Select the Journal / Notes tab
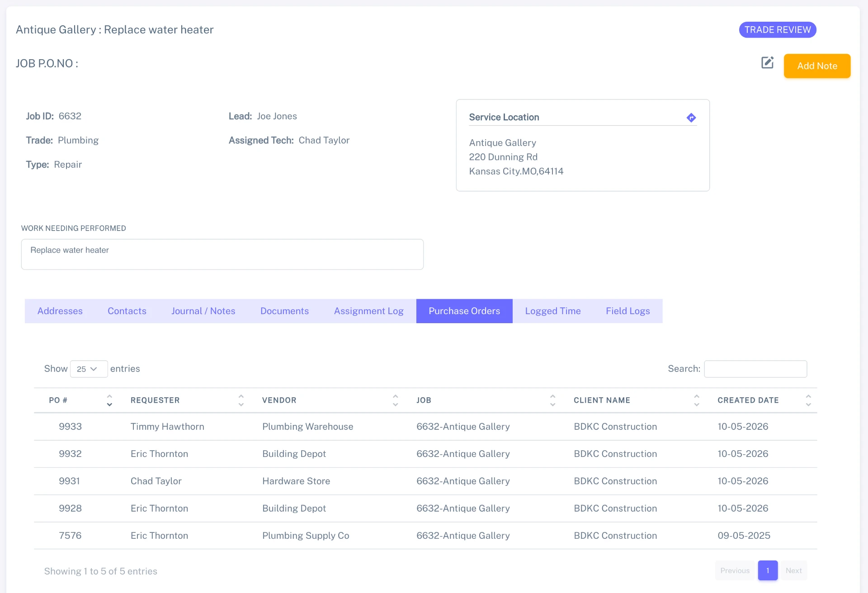868x593 pixels. pos(203,311)
